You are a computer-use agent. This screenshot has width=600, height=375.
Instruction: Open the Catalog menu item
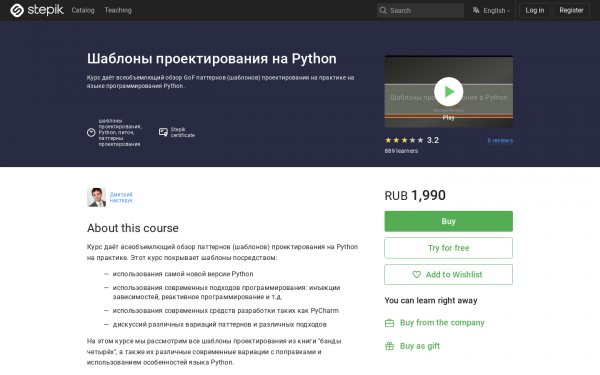point(83,10)
